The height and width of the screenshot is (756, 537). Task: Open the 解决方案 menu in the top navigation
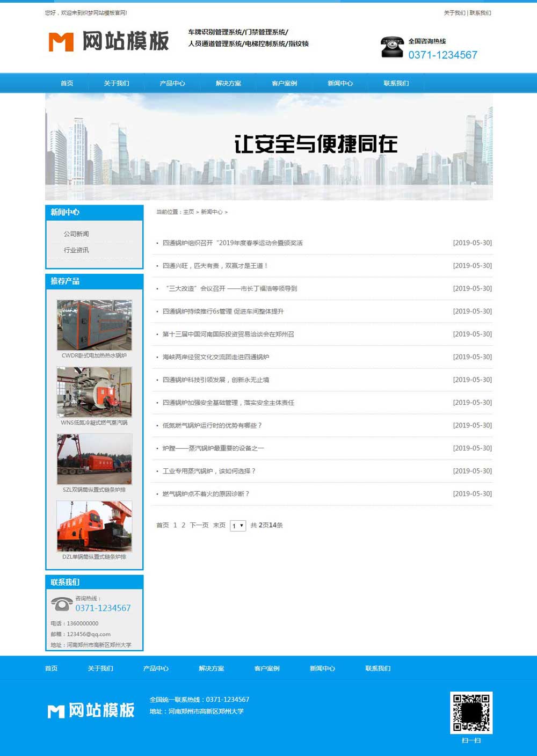coord(228,83)
